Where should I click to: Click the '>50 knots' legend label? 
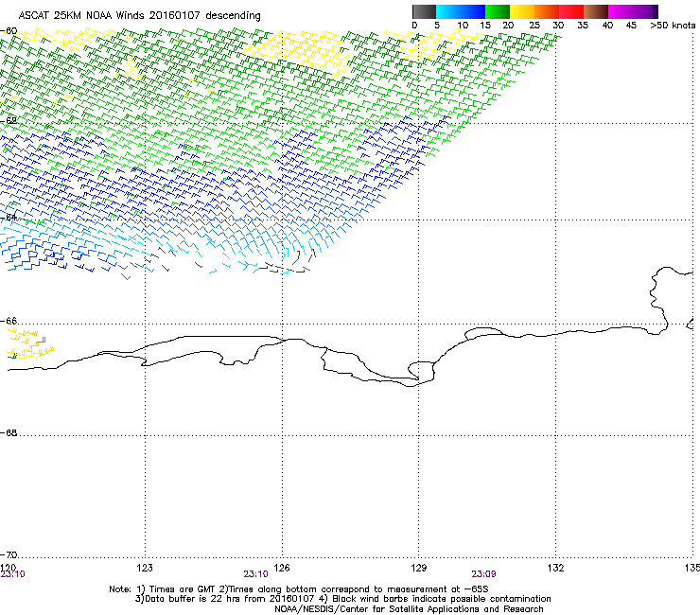point(673,26)
